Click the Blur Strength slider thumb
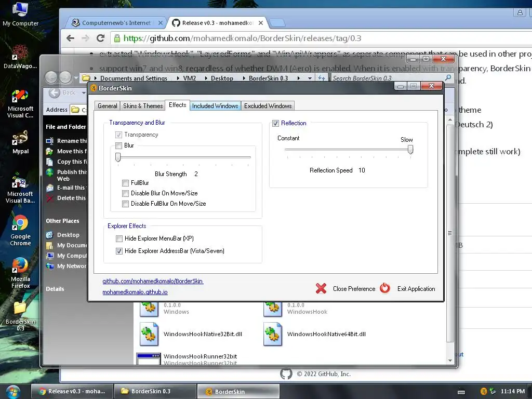This screenshot has width=532, height=399. [118, 157]
